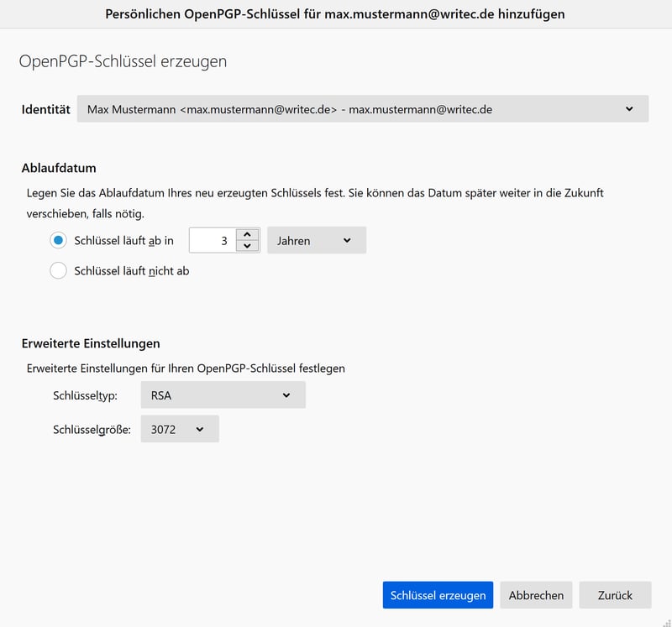
Task: Click the 'Schlüssel läuft nicht ab' label text
Action: click(x=132, y=271)
